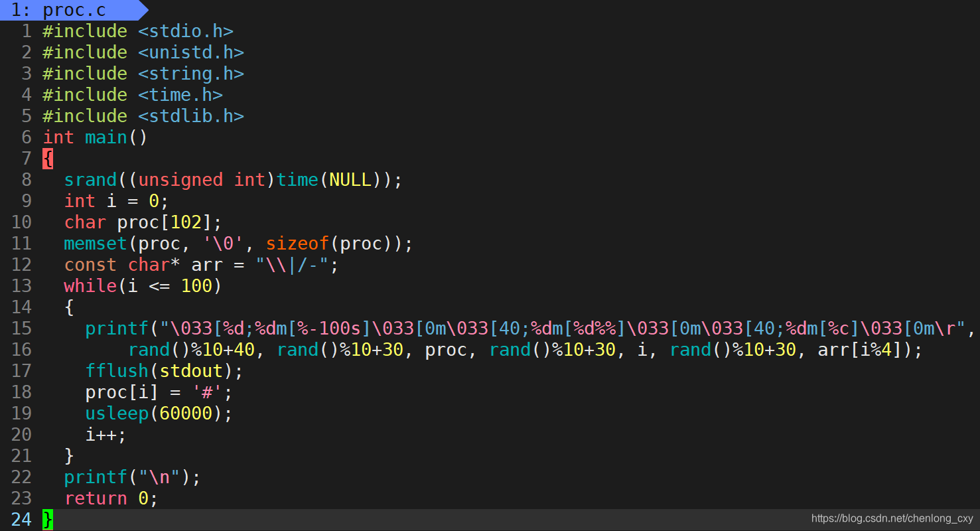Click the 'fflush(stdout);' line
Viewport: 980px width, 531px height.
(x=165, y=371)
